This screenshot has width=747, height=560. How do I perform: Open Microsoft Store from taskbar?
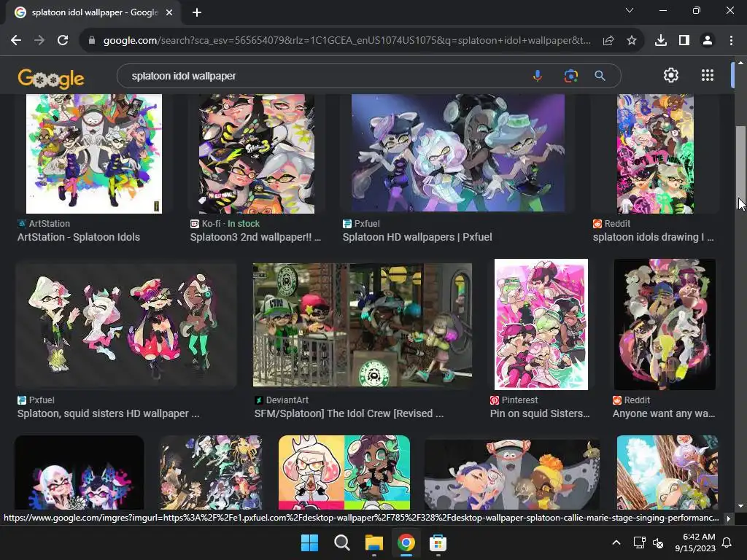click(438, 542)
